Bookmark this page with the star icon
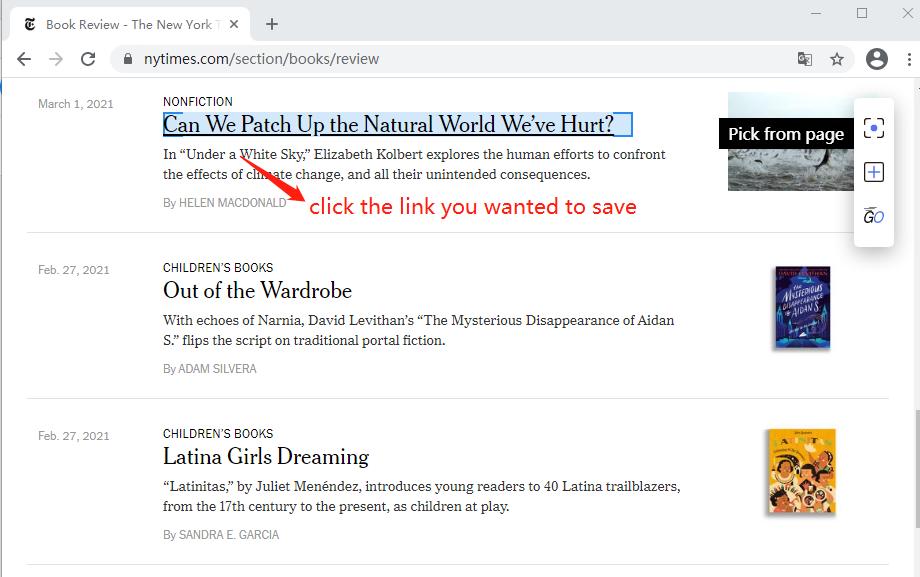This screenshot has height=577, width=920. 837,59
